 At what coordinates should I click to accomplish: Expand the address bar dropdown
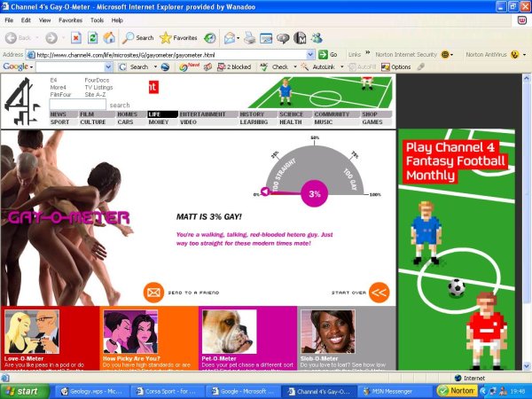point(310,54)
